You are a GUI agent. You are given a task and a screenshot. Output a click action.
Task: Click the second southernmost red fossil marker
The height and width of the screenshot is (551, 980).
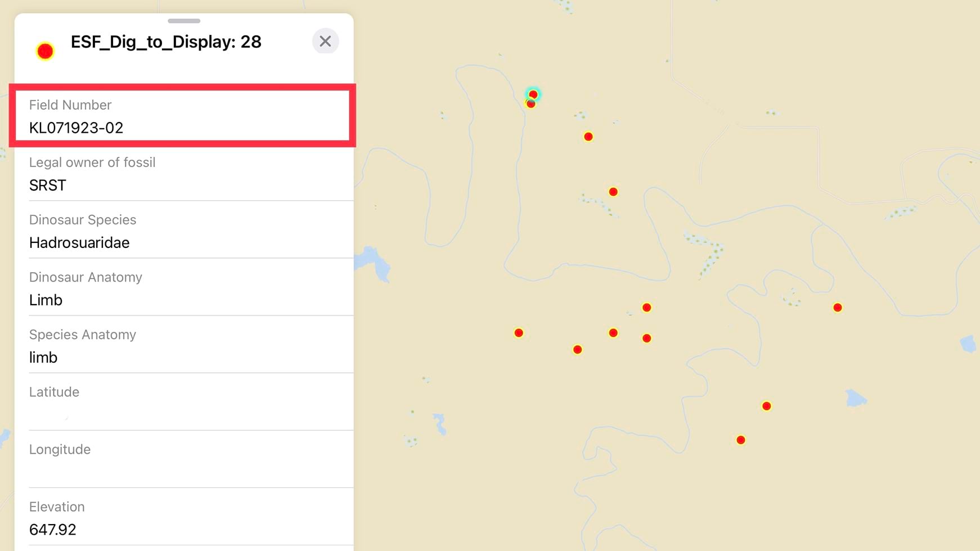pyautogui.click(x=766, y=406)
